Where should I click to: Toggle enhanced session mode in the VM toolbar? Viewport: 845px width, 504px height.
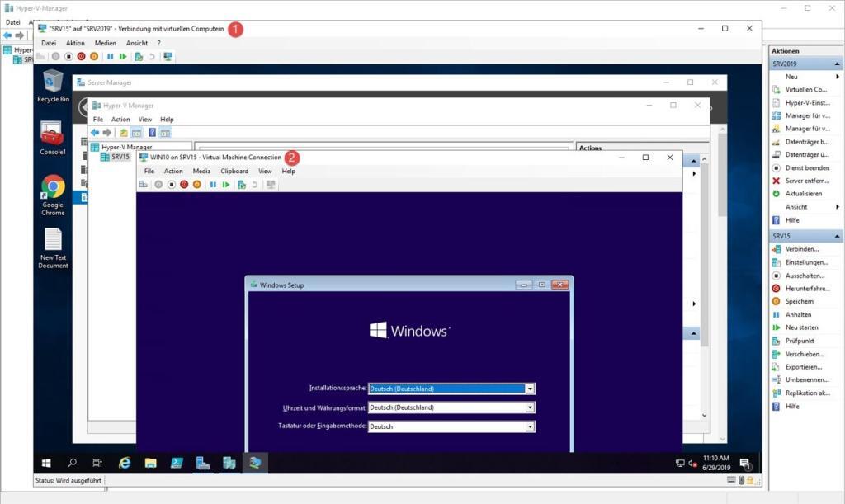pyautogui.click(x=271, y=184)
